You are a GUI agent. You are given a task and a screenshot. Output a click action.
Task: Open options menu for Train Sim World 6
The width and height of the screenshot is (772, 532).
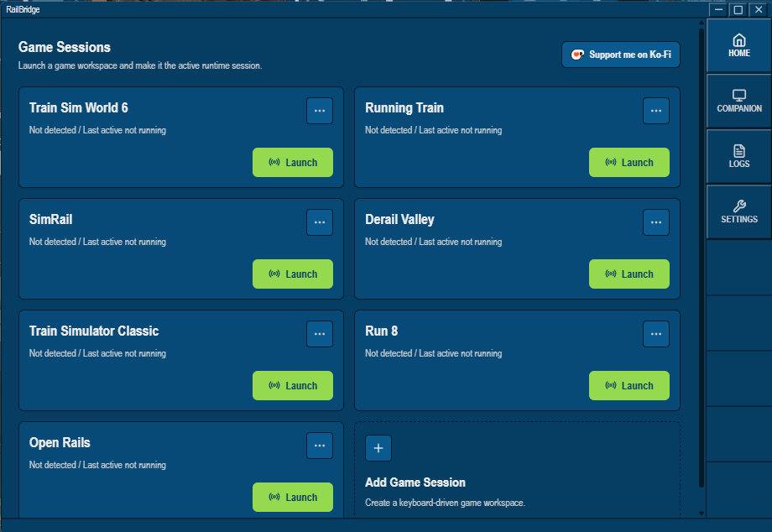(320, 111)
